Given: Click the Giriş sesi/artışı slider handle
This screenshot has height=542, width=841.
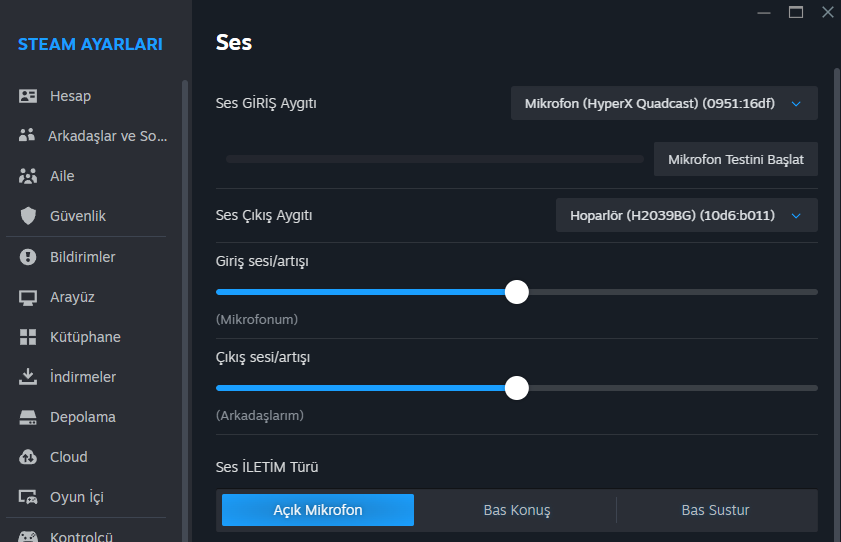Looking at the screenshot, I should click(x=516, y=292).
